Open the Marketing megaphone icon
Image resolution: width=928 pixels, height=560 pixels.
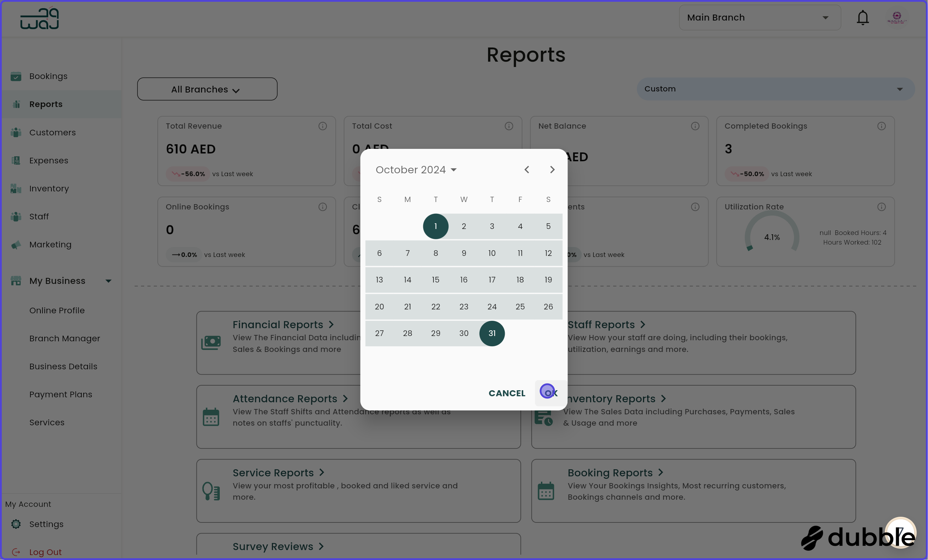click(16, 245)
